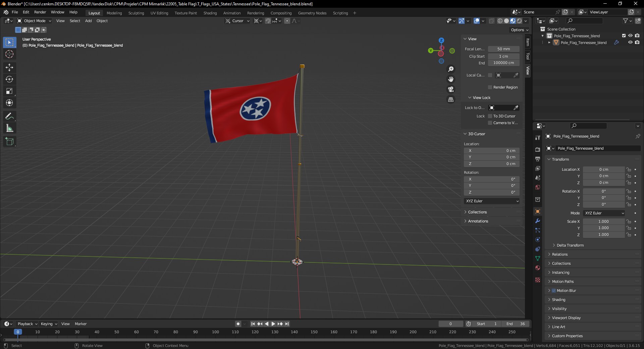Click the blue playhead marker at frame 0

(18, 332)
